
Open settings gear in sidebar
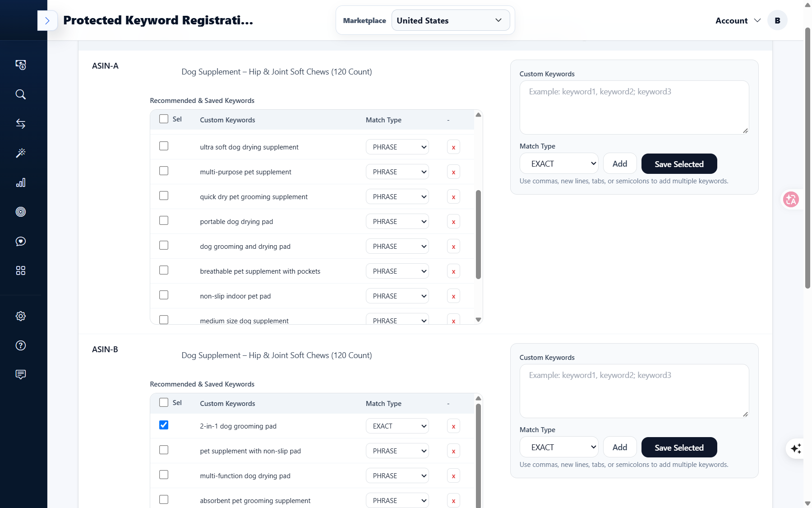(21, 316)
